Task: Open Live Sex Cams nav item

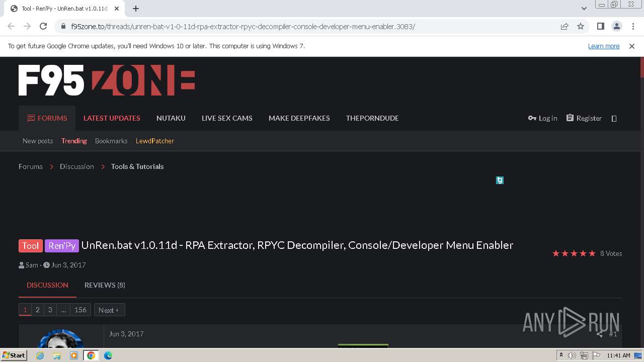Action: click(227, 118)
